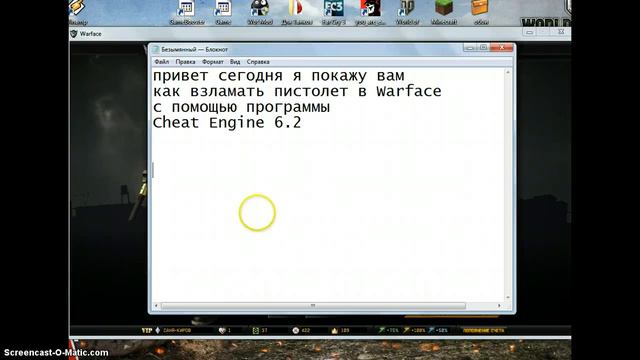Open the World of Tanks desktop shortcut
The width and height of the screenshot is (640, 360).
407,9
